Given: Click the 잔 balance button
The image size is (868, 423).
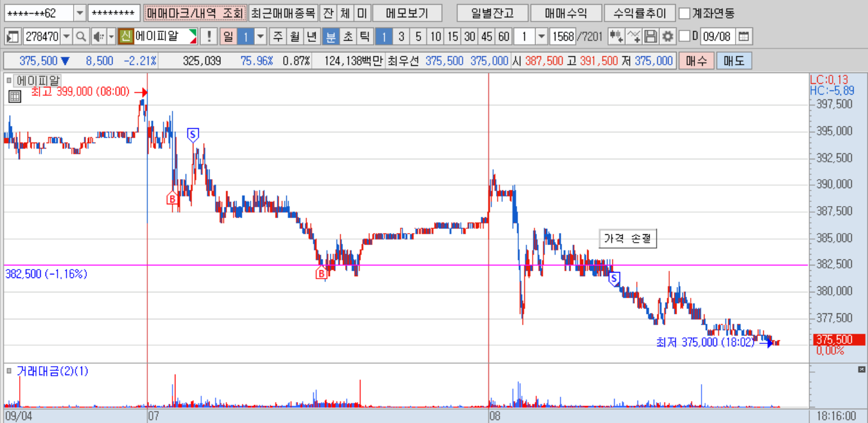Looking at the screenshot, I should point(328,13).
